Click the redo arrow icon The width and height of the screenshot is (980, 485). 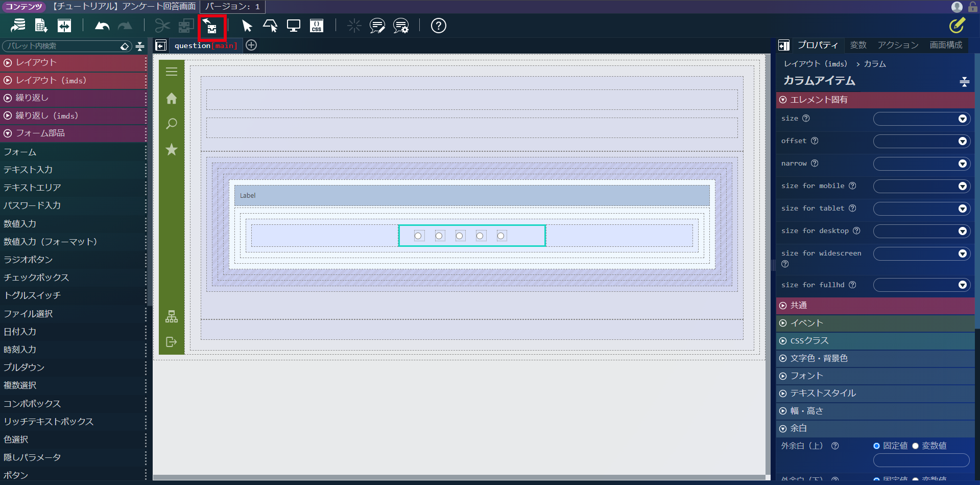[125, 26]
